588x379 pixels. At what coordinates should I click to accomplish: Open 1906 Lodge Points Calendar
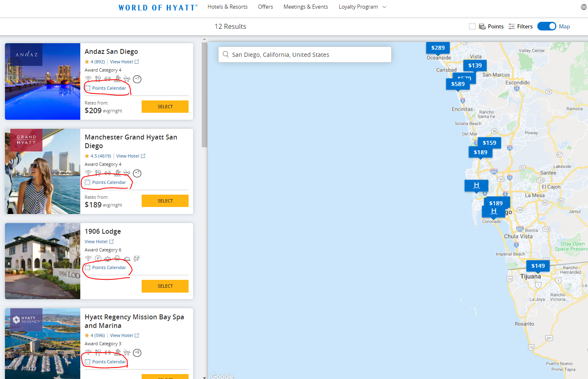pos(105,267)
